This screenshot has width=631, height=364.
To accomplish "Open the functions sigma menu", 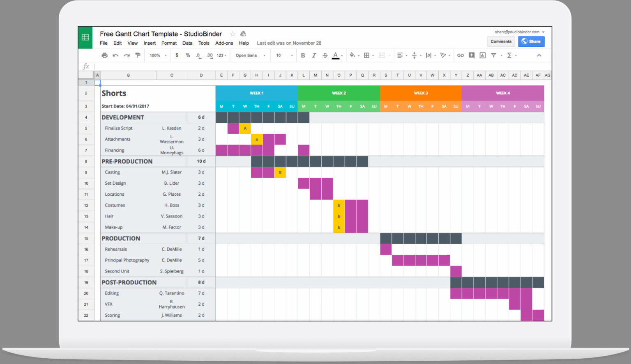I will pos(509,55).
